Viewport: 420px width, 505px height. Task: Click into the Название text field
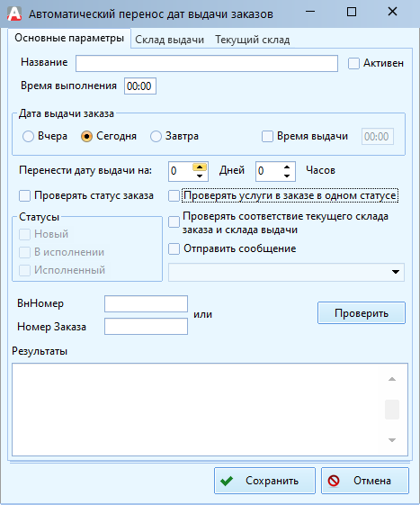tap(207, 63)
